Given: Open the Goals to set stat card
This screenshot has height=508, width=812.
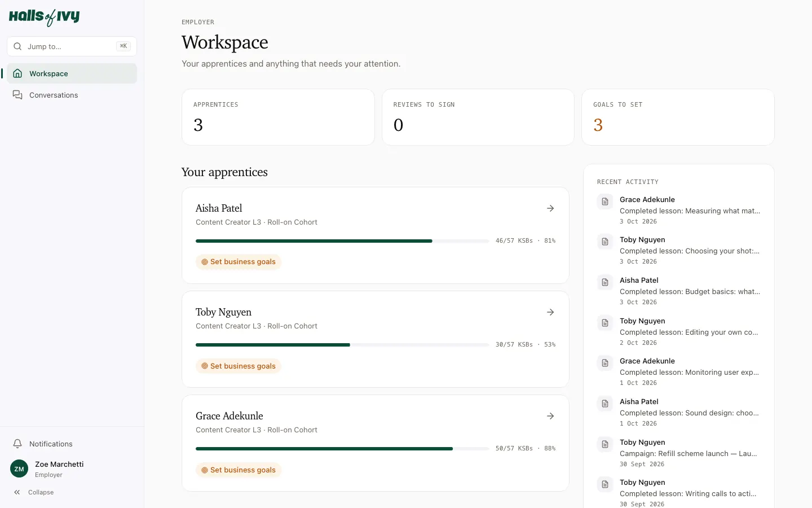Looking at the screenshot, I should pos(678,117).
